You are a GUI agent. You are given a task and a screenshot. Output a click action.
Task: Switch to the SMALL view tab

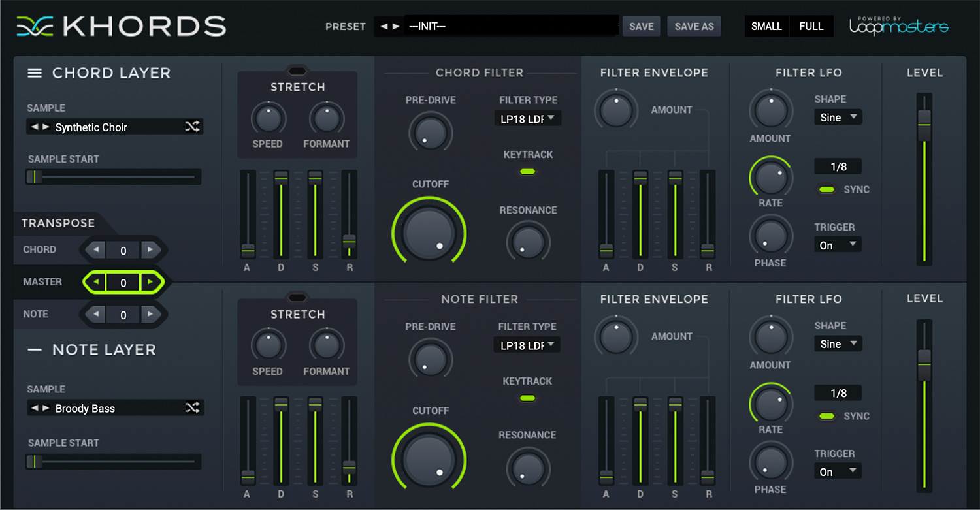pyautogui.click(x=766, y=26)
